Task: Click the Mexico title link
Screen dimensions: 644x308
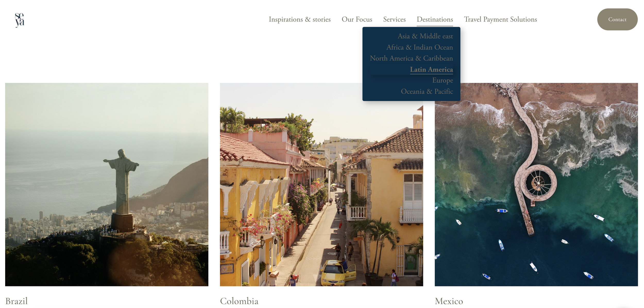Action: coord(448,301)
